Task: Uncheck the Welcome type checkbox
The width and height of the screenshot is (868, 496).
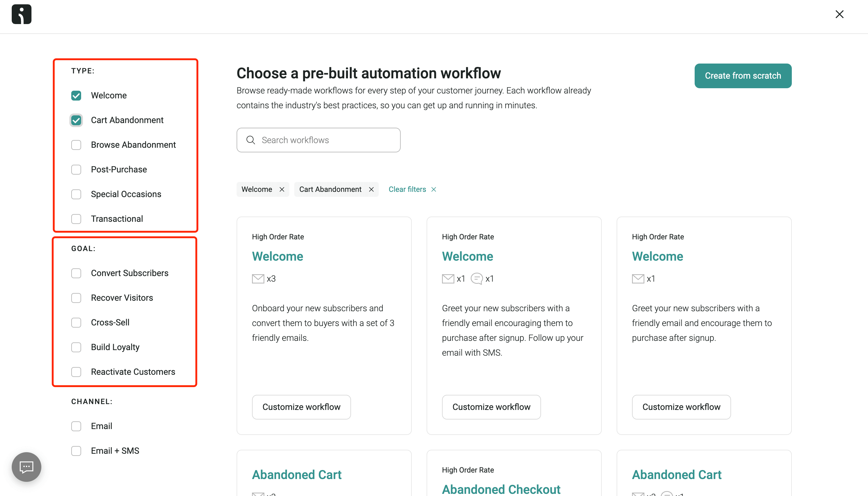Action: tap(76, 95)
